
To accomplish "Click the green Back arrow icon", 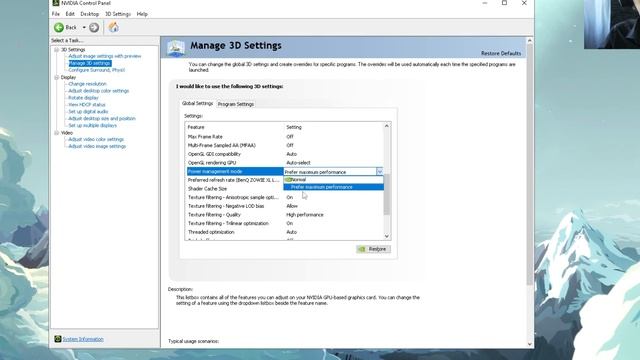I will [x=59, y=27].
